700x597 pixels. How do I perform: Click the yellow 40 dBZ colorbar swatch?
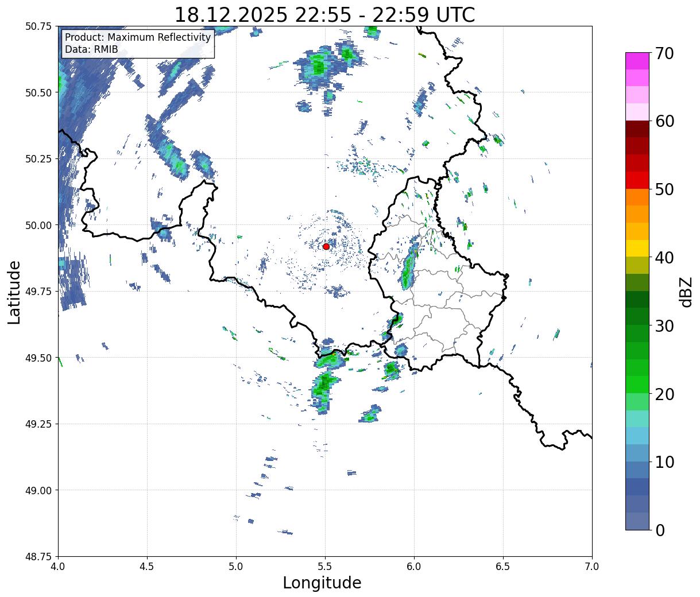click(637, 249)
